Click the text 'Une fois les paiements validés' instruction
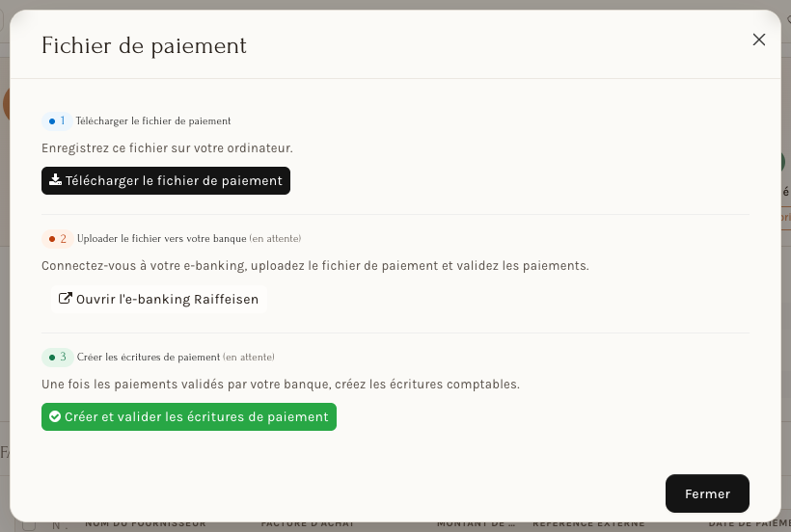Screen dimensions: 791x532 click(x=281, y=384)
